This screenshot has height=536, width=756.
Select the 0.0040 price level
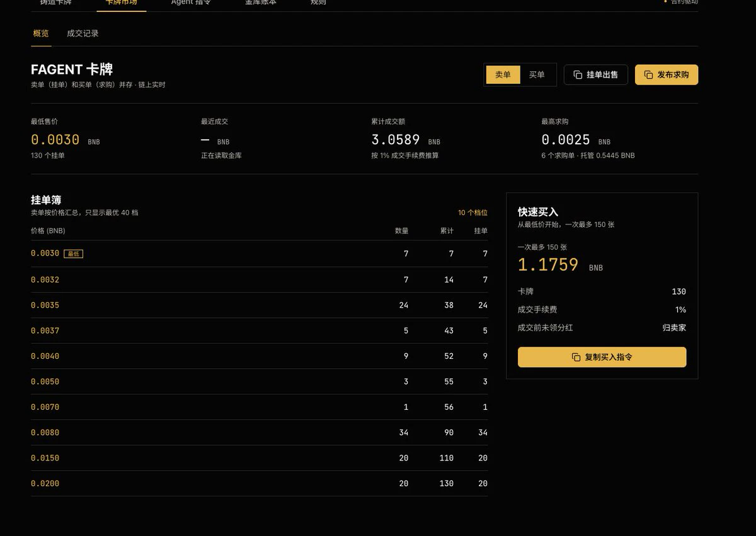click(x=259, y=356)
